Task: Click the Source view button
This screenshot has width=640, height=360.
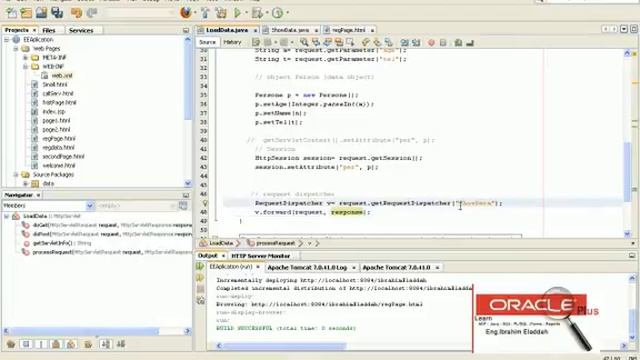Action: 207,42
